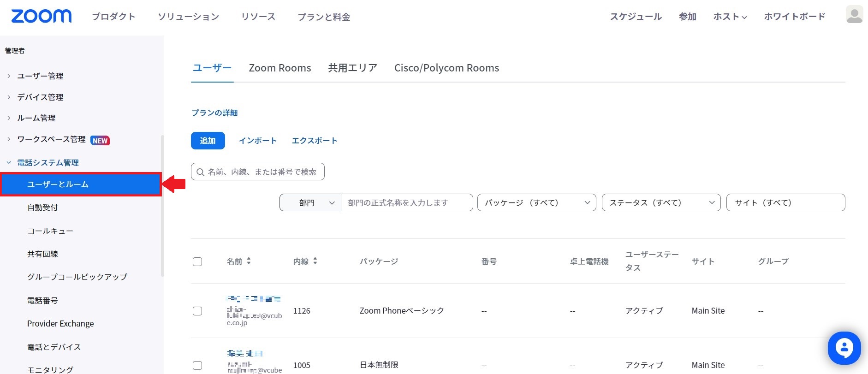Click the インポート link

(258, 141)
